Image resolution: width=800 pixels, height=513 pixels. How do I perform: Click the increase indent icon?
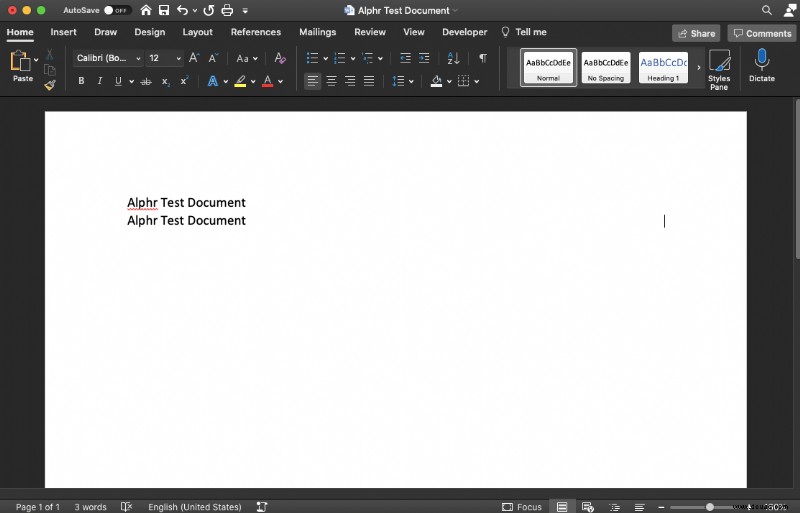pyautogui.click(x=424, y=58)
